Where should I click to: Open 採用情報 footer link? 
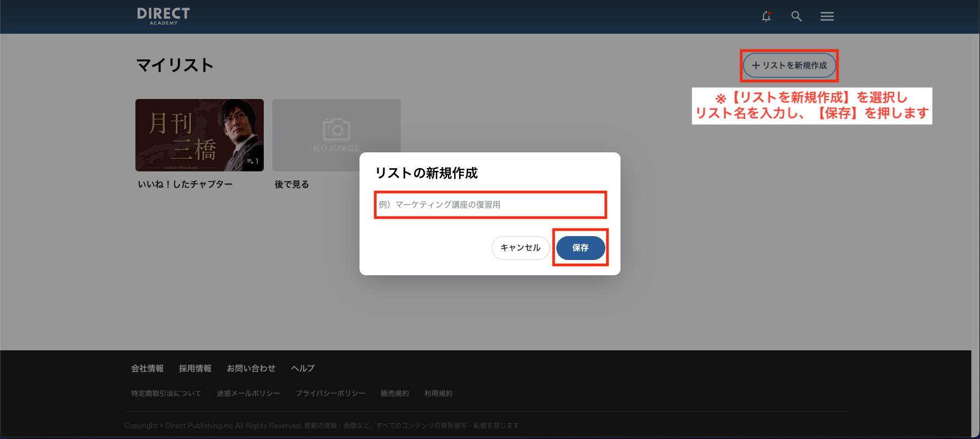point(195,368)
